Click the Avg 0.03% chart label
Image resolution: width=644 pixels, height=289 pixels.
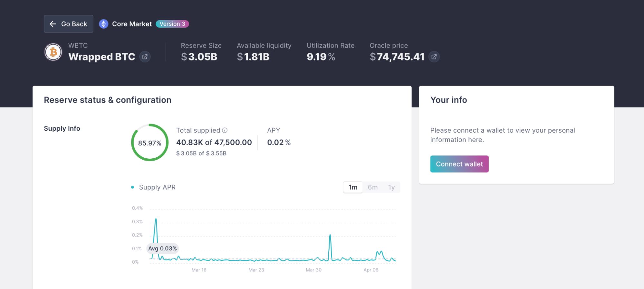[x=162, y=248]
